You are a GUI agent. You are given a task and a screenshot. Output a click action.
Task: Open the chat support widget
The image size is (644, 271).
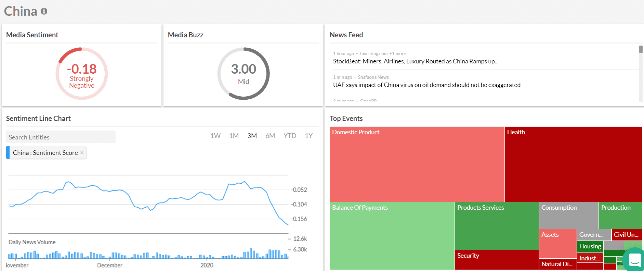tap(634, 260)
